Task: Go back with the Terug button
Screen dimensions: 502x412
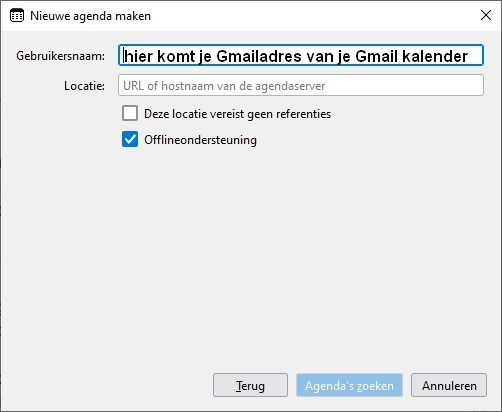Action: (250, 385)
